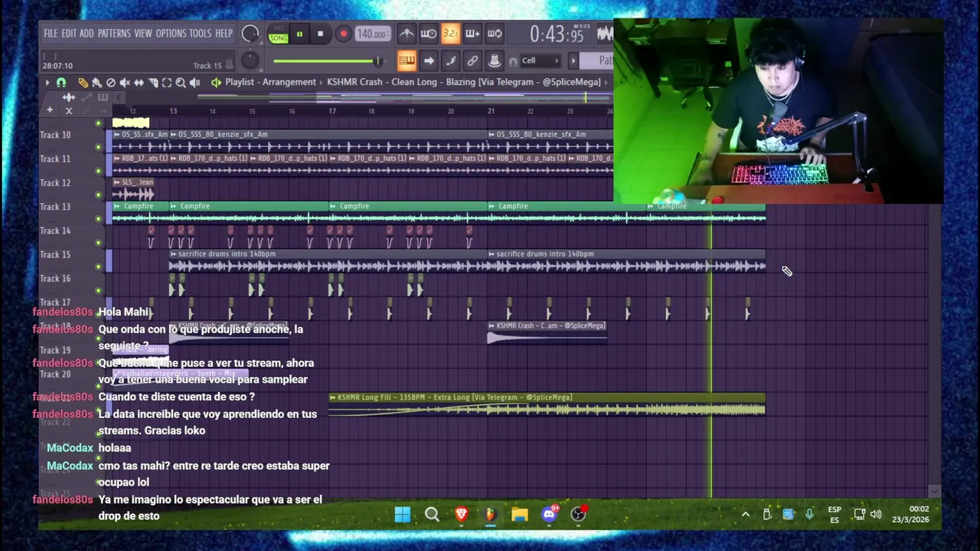Mute Track 10 using its green dot
This screenshot has height=551, width=980.
click(x=98, y=147)
